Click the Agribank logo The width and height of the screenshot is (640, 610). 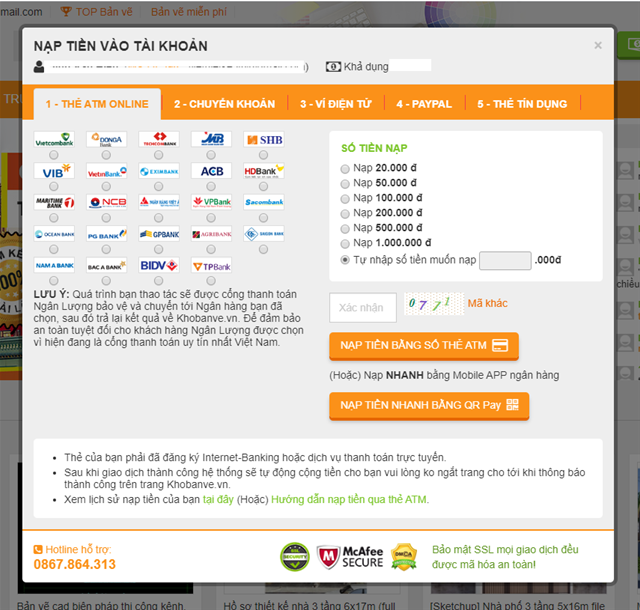pyautogui.click(x=211, y=234)
